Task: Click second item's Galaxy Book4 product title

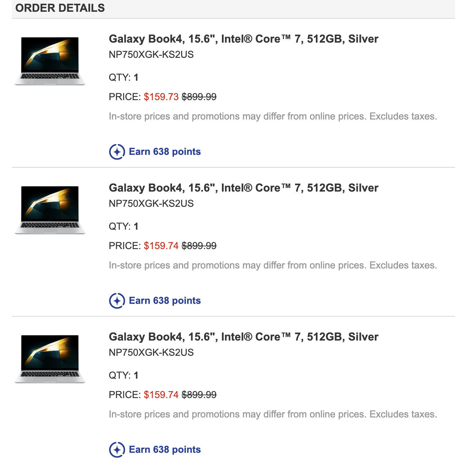Action: pyautogui.click(x=243, y=188)
